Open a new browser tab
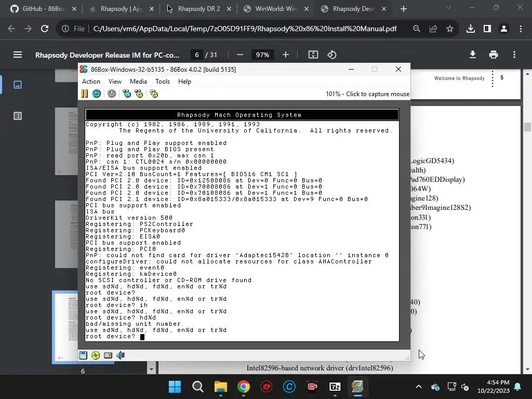Image resolution: width=532 pixels, height=399 pixels. (403, 9)
